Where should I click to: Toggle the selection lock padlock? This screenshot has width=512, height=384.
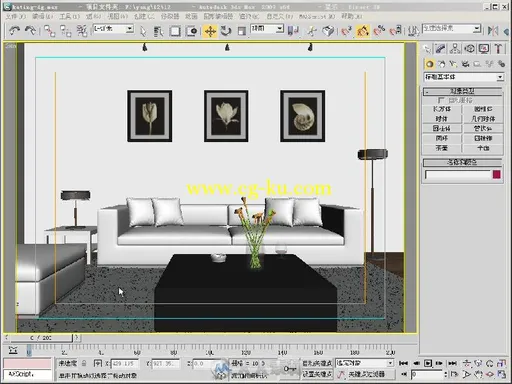84,363
